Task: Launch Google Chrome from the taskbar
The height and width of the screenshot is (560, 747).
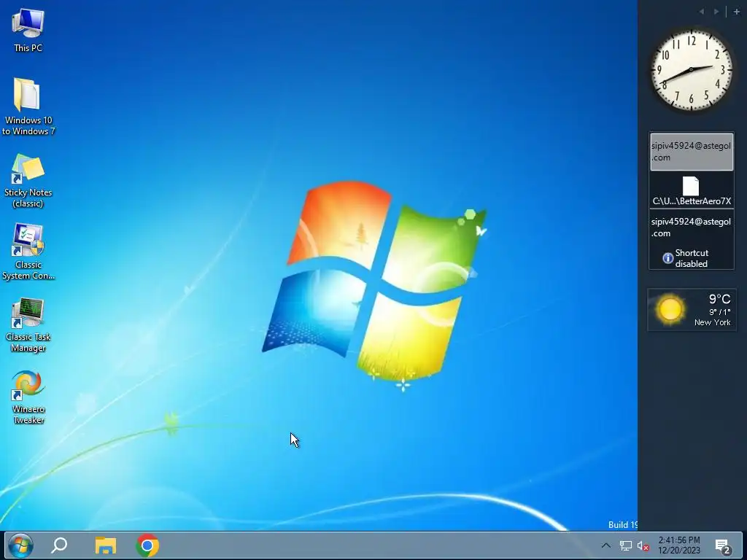Action: pyautogui.click(x=147, y=545)
